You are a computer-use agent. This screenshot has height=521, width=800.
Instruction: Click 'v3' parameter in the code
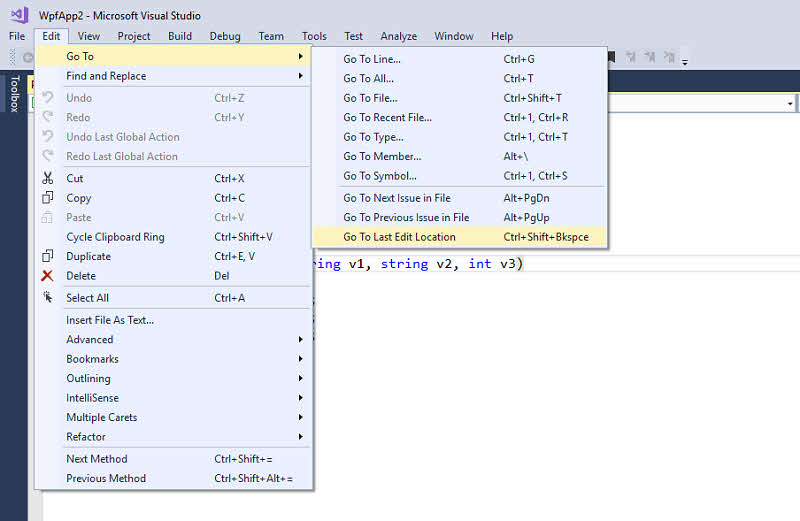[508, 264]
